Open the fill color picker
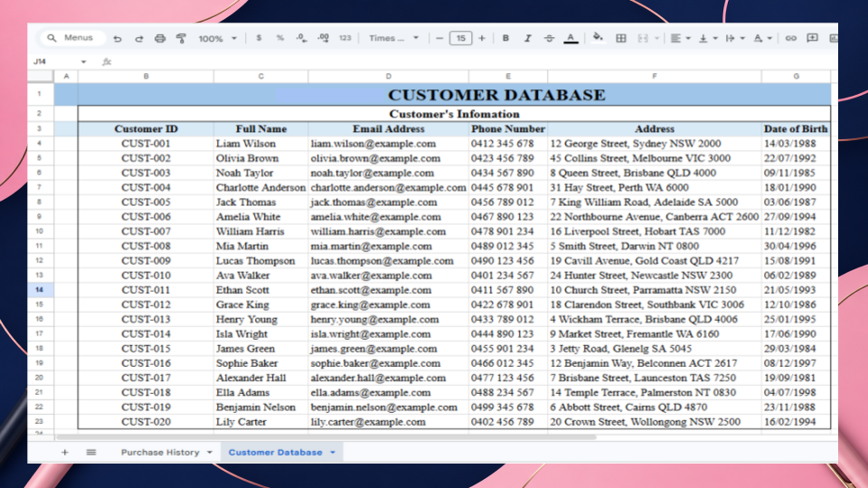The image size is (868, 488). [598, 38]
